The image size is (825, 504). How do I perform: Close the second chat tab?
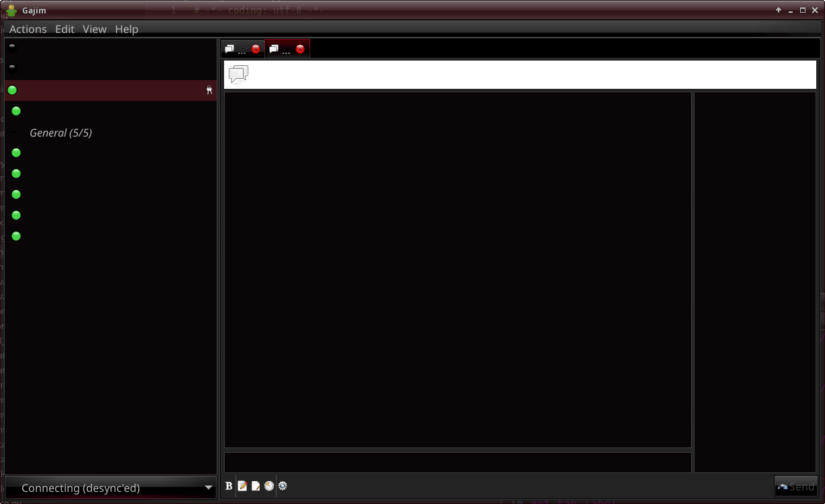point(300,49)
